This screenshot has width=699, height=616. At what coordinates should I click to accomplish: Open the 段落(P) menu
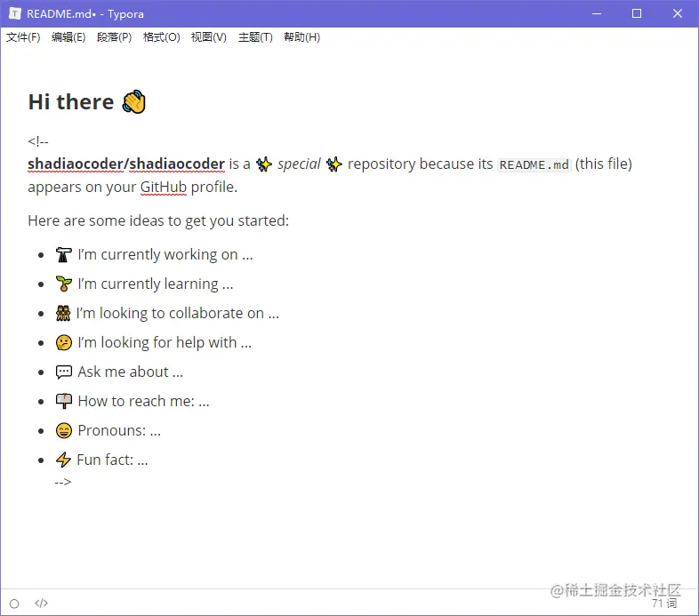click(114, 37)
